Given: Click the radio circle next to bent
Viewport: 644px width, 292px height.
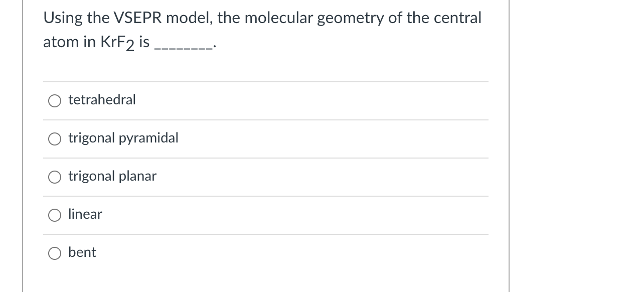Looking at the screenshot, I should (55, 253).
